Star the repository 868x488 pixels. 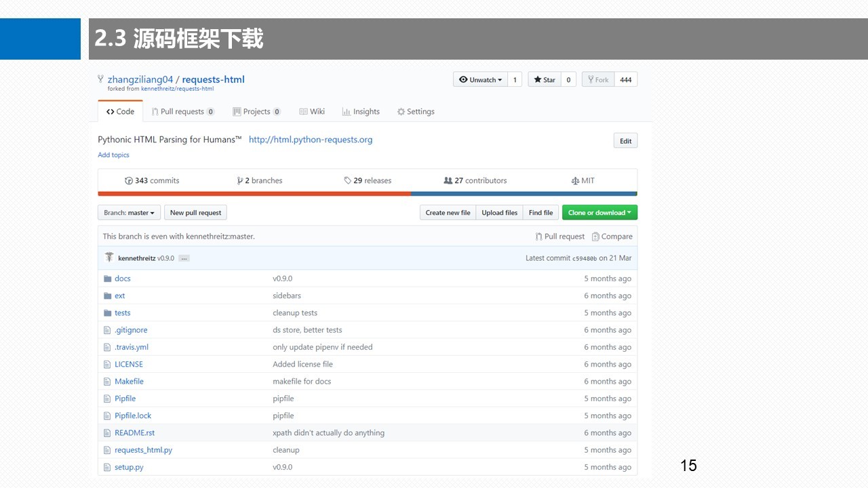(545, 79)
